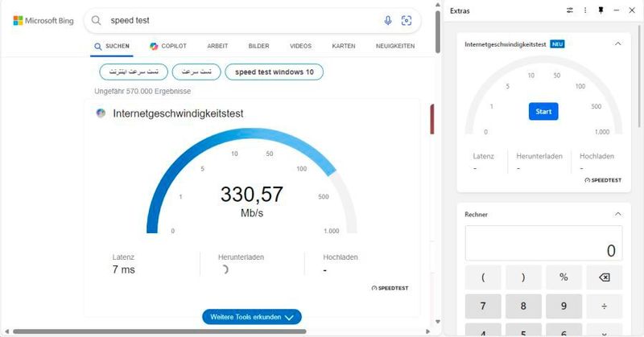The height and width of the screenshot is (337, 644).
Task: Click the SPEEDTEST logo in Extras card
Action: point(603,180)
